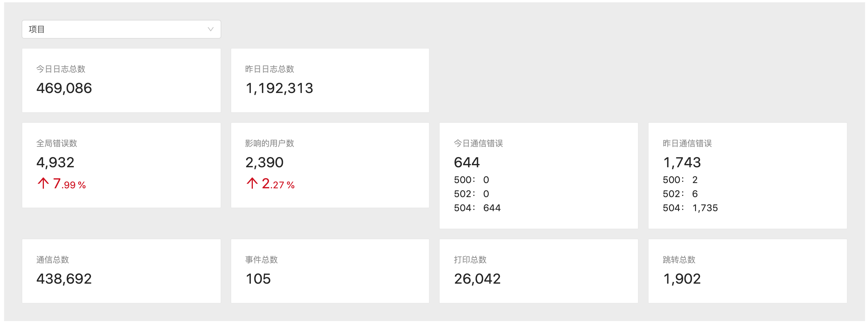Open the 全局错误数 4,932 value
Screen dimensions: 868x324
tap(55, 162)
